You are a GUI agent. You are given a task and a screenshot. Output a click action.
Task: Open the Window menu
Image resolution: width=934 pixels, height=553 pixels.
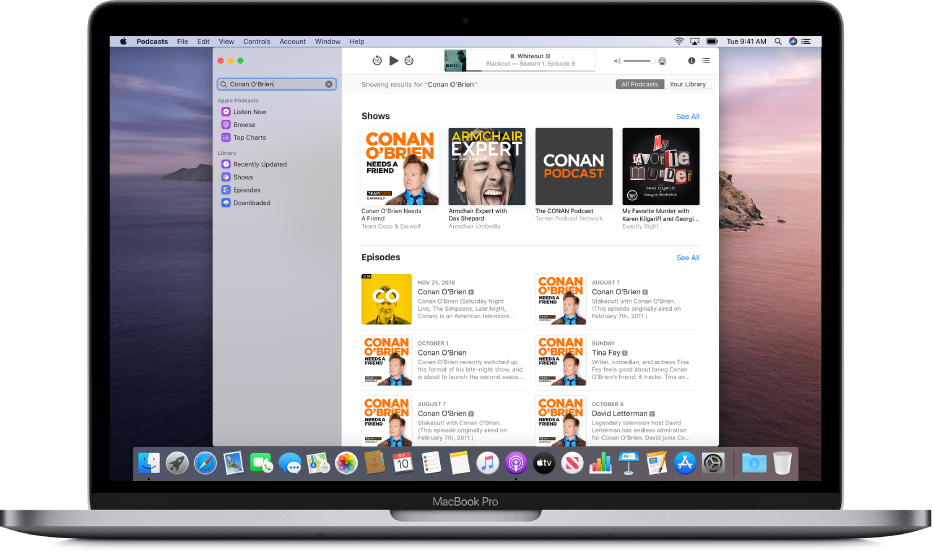pyautogui.click(x=327, y=42)
